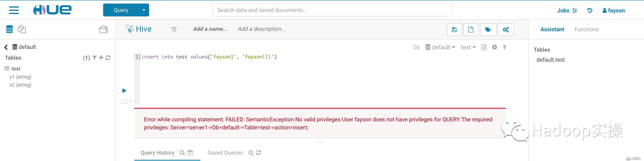Refresh the Tables list
Screen dimensions: 644x161
pos(108,58)
